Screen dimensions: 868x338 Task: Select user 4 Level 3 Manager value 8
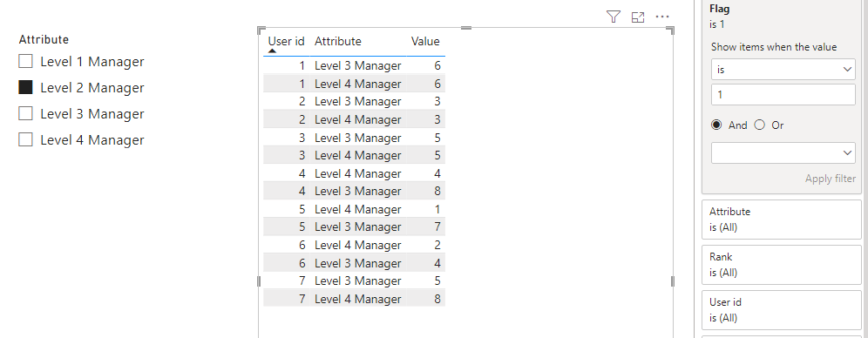coord(437,191)
